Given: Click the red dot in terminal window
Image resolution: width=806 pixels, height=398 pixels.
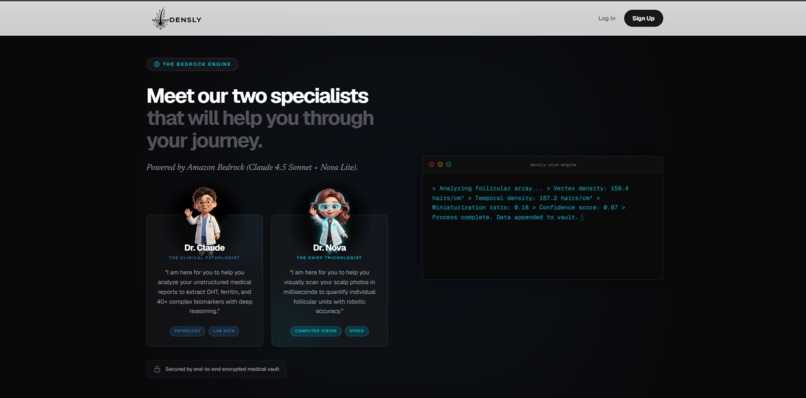Looking at the screenshot, I should point(431,165).
